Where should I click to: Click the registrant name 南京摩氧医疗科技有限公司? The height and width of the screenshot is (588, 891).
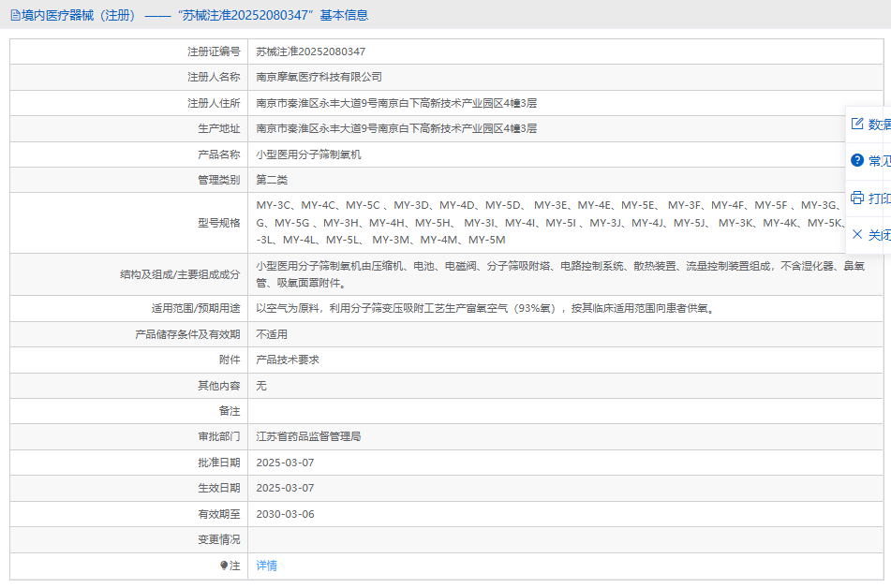pos(319,77)
